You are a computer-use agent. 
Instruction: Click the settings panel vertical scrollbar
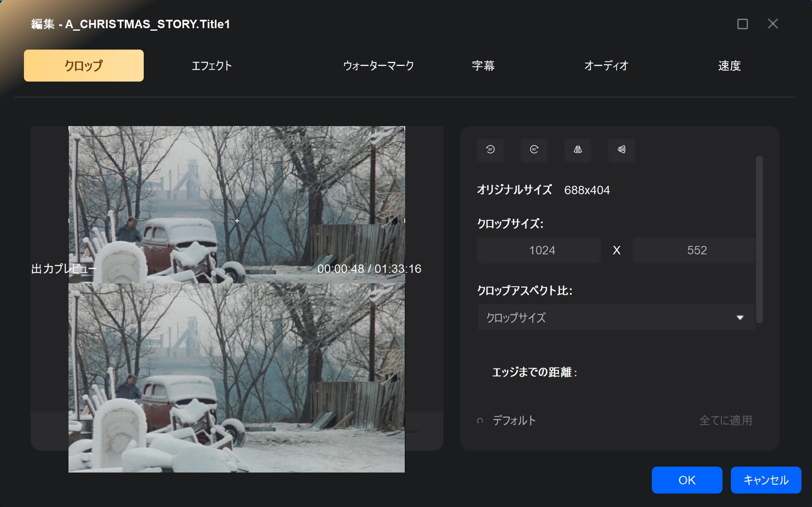point(759,240)
